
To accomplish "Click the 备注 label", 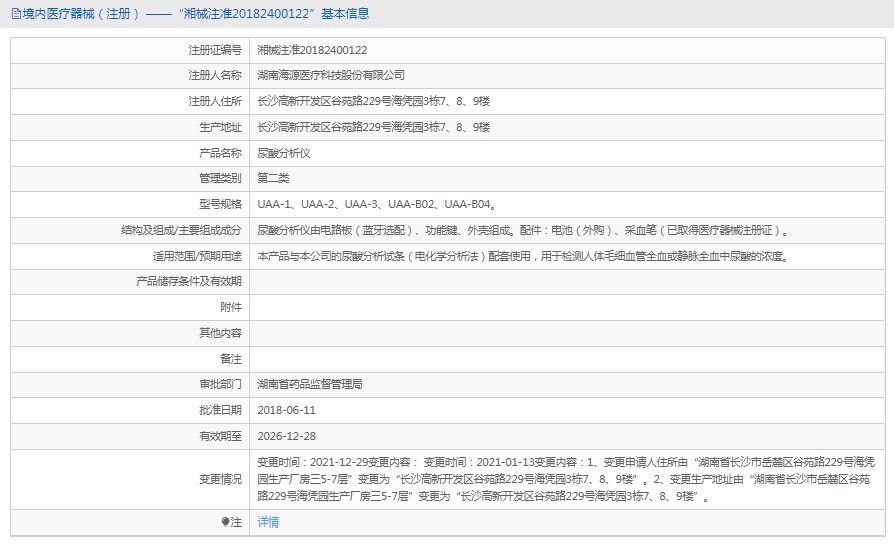I will tap(231, 359).
